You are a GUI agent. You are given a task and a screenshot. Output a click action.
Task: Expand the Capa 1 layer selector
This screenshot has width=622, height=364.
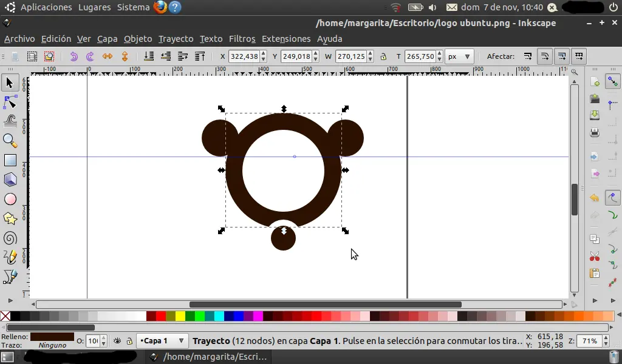[x=163, y=341]
